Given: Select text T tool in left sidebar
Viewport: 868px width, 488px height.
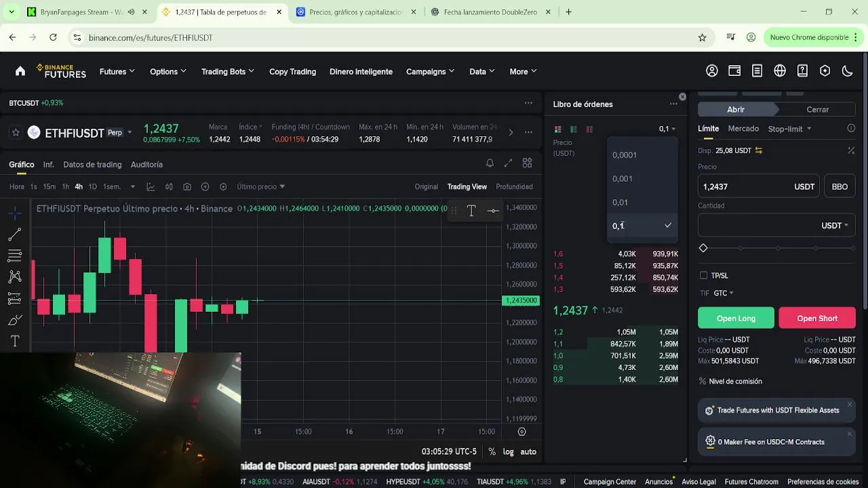Looking at the screenshot, I should click(x=15, y=340).
